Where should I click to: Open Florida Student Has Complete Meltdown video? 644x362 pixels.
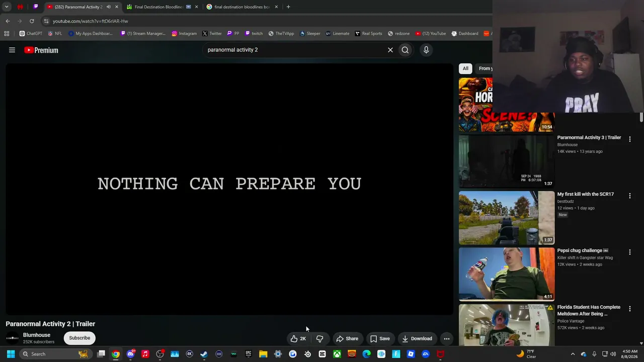[x=507, y=325]
